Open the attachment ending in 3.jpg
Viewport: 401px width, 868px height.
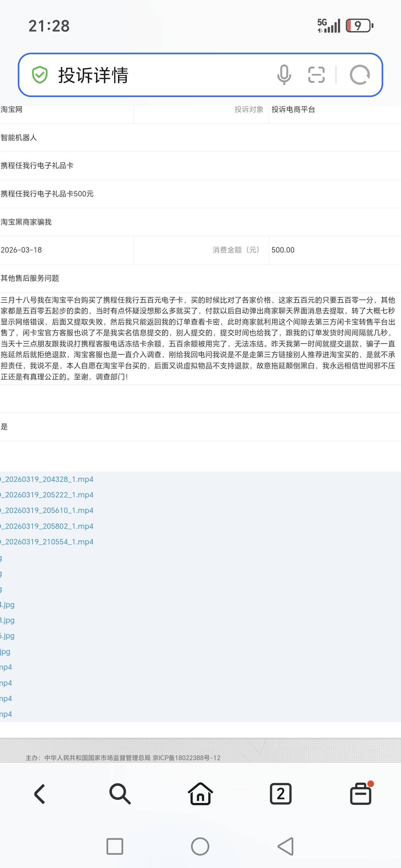coord(7,620)
